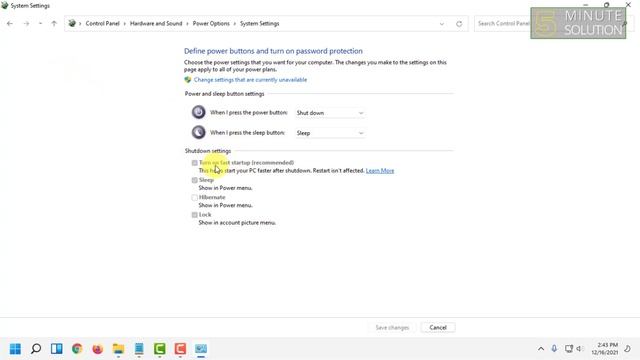This screenshot has height=360, width=640.
Task: Open the Windows Start menu
Action: click(16, 349)
